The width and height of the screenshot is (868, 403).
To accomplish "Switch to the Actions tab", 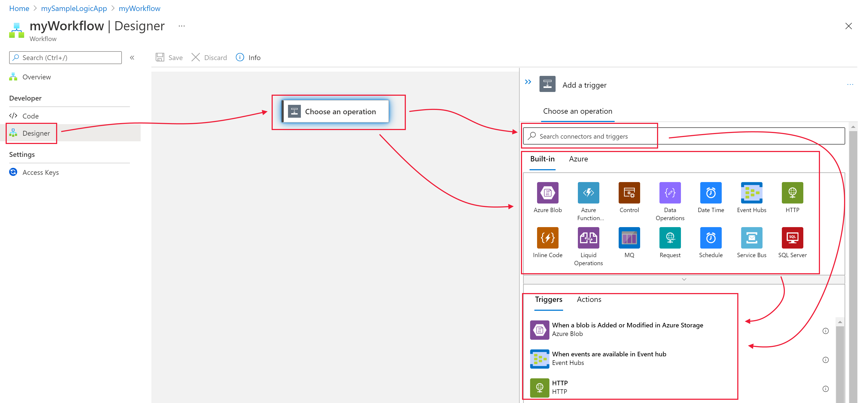I will coord(589,299).
